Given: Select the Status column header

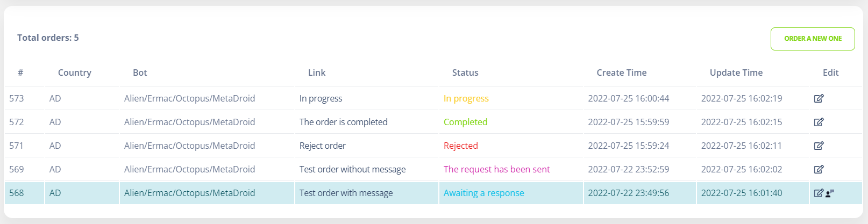Looking at the screenshot, I should click(465, 73).
